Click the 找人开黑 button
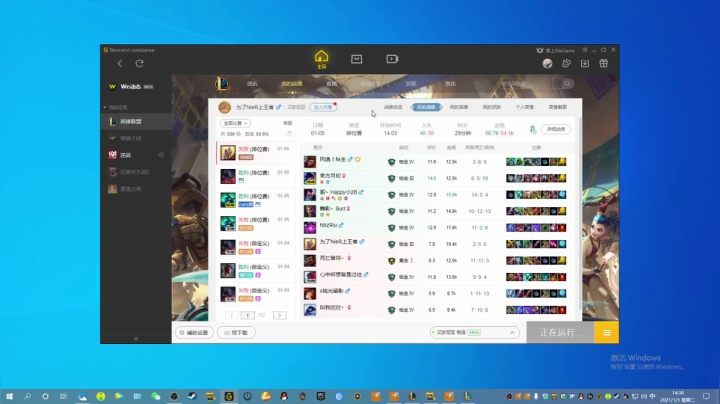The image size is (720, 404). (323, 107)
